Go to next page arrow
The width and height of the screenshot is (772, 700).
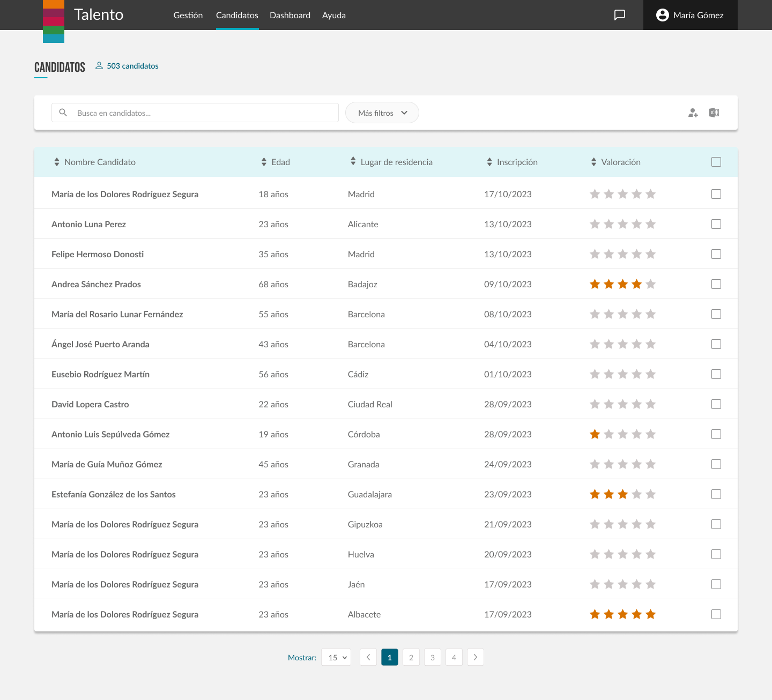click(x=475, y=657)
